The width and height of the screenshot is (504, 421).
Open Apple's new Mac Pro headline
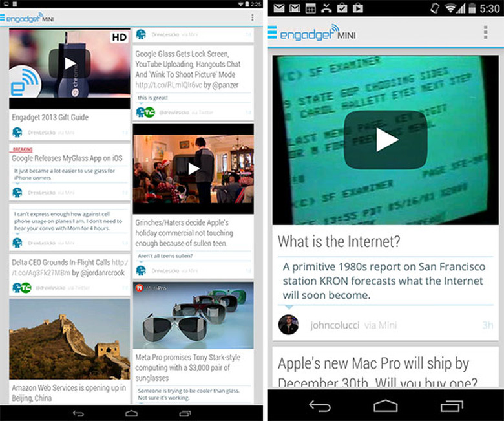point(378,372)
